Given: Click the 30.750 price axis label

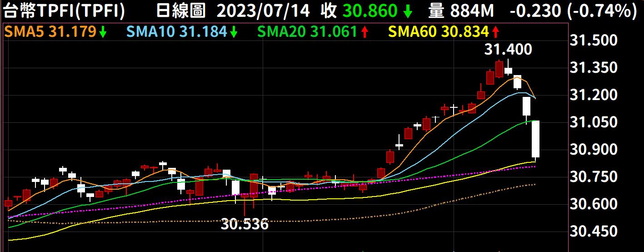Looking at the screenshot, I should point(594,176).
